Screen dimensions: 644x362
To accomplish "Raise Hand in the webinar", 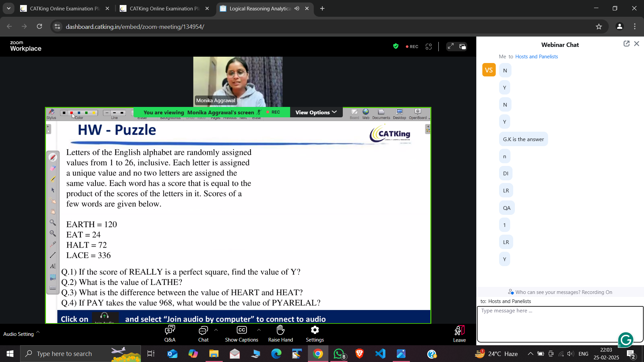I will click(280, 334).
